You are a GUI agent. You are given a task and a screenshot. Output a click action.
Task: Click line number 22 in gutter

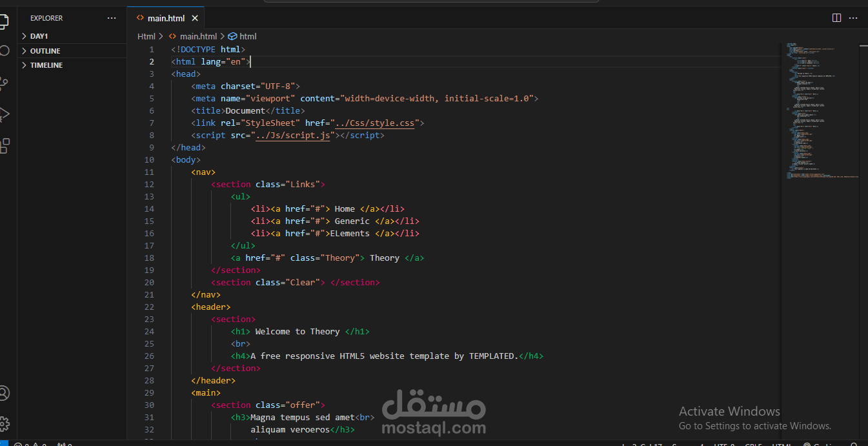[x=149, y=307]
